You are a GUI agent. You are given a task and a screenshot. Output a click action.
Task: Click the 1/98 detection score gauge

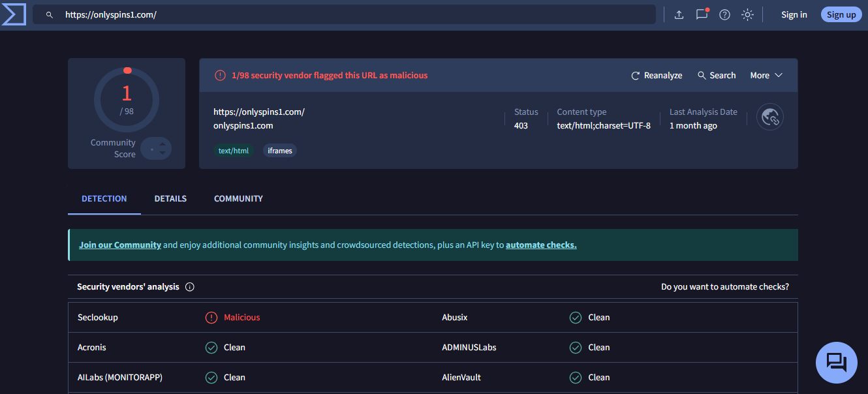click(x=127, y=99)
